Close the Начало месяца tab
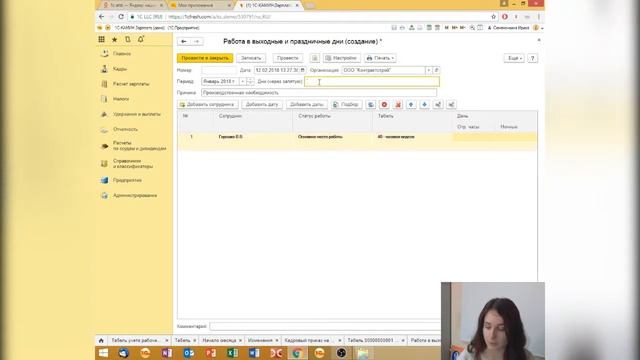This screenshot has height=360, width=640. point(240,340)
